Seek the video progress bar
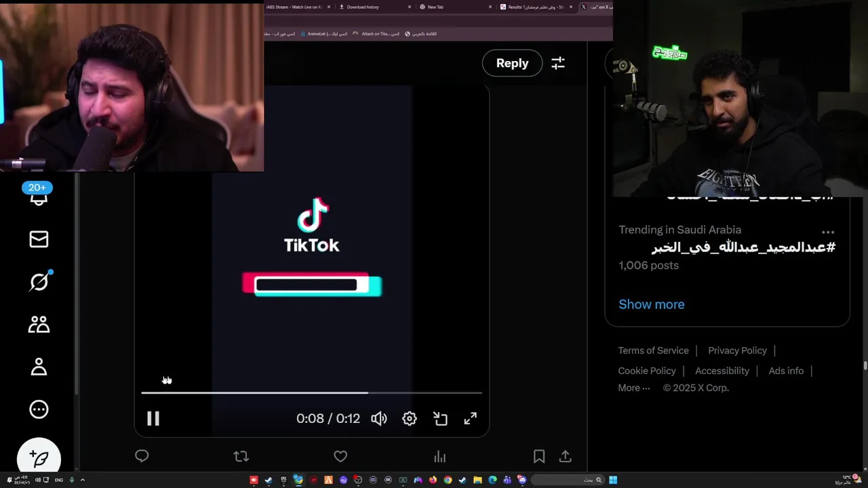 coord(311,392)
